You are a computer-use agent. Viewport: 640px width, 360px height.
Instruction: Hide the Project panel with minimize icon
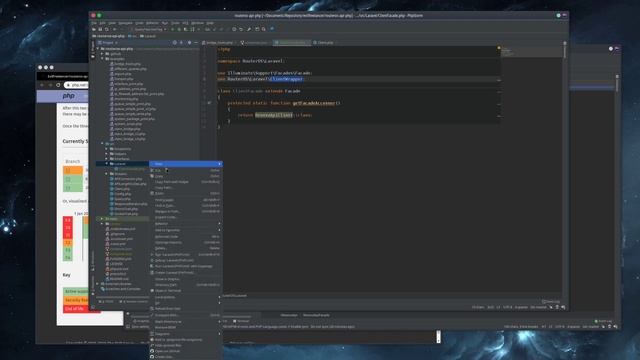(196, 42)
